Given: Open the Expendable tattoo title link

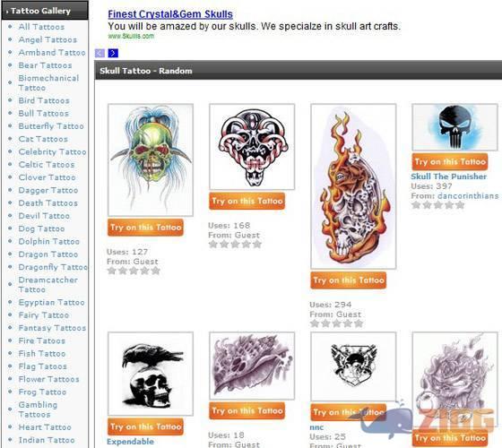Looking at the screenshot, I should coord(130,442).
